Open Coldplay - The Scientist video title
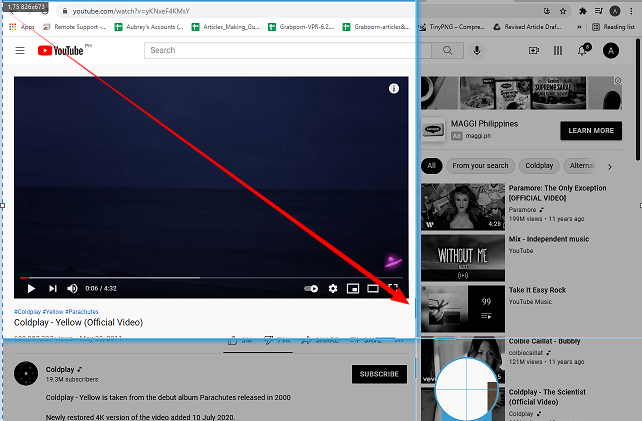The width and height of the screenshot is (642, 421). coord(547,397)
